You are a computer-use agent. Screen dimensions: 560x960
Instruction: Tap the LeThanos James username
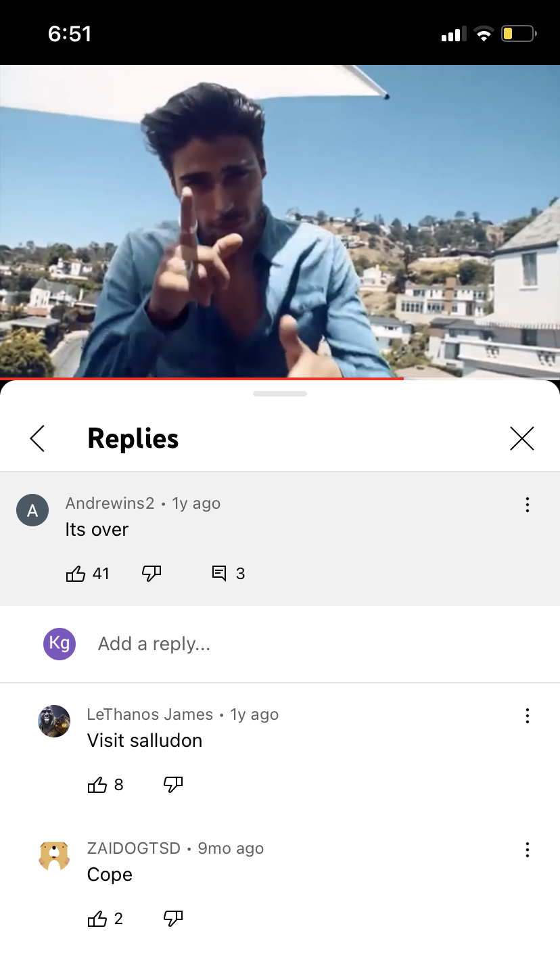click(x=150, y=714)
